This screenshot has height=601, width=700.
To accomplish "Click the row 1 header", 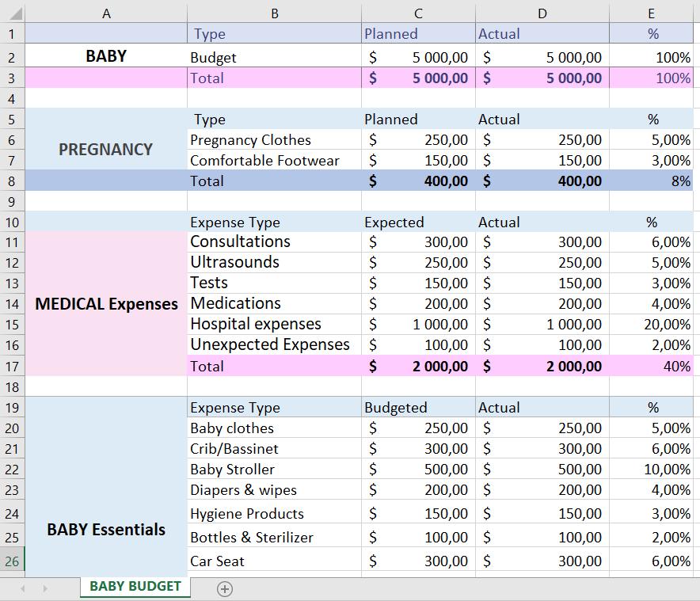I will pos(13,33).
